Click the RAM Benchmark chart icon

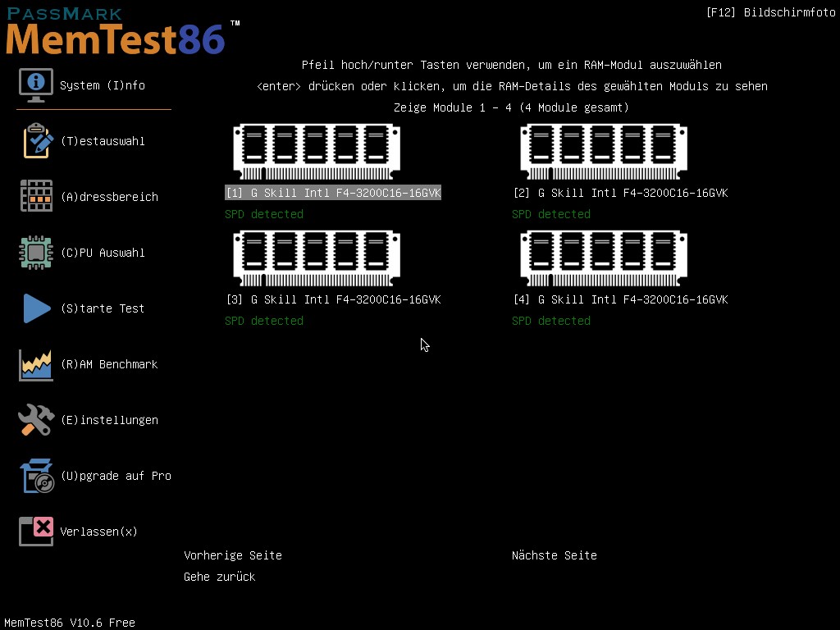click(36, 365)
